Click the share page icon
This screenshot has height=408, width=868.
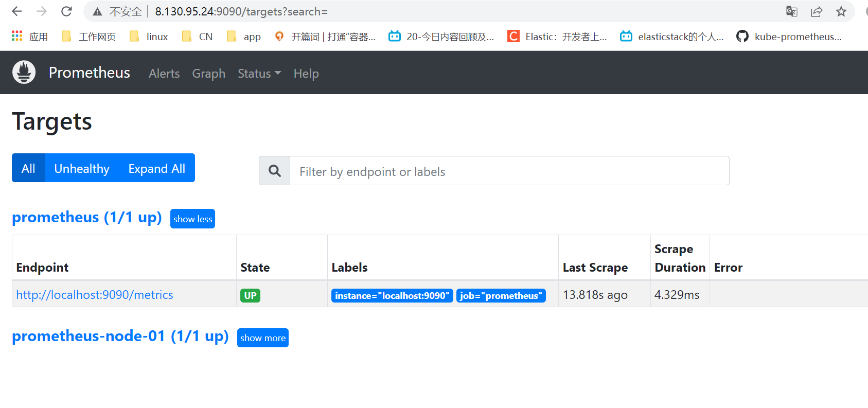click(817, 11)
